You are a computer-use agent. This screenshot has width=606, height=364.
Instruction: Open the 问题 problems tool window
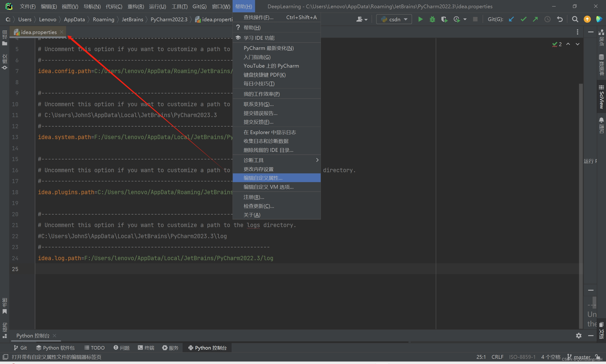tap(121, 348)
